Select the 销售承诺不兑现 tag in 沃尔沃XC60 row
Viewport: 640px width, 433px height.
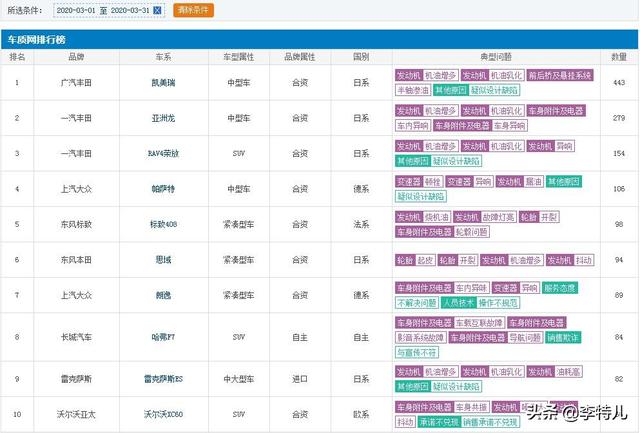(490, 422)
